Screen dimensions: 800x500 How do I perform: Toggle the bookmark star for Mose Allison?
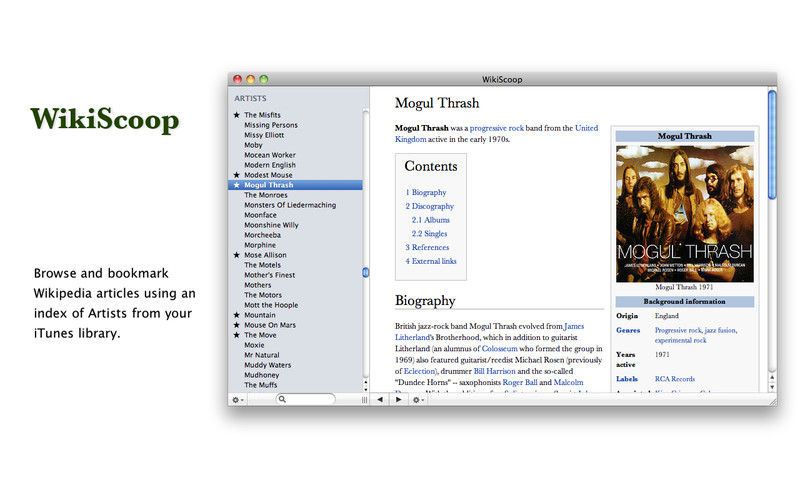236,255
